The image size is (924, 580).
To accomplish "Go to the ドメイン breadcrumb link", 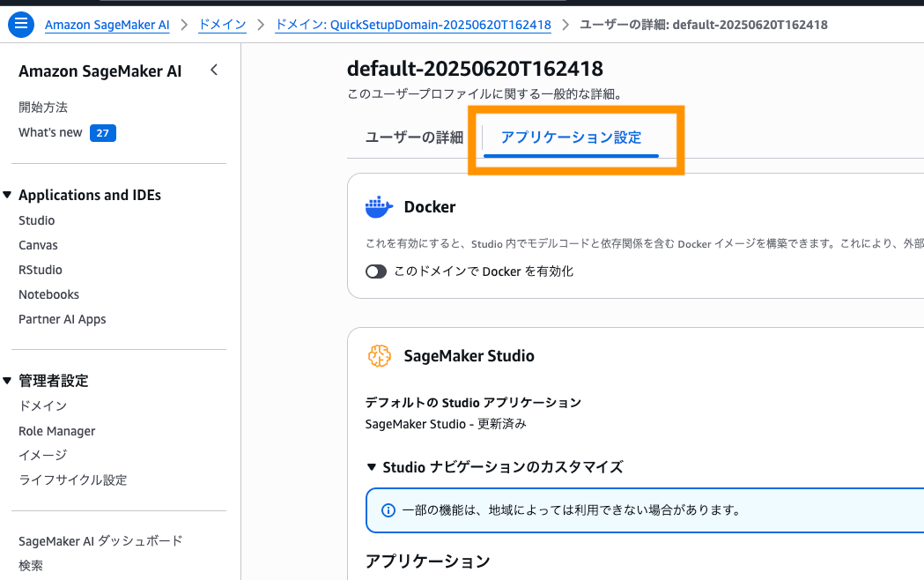I will 222,25.
